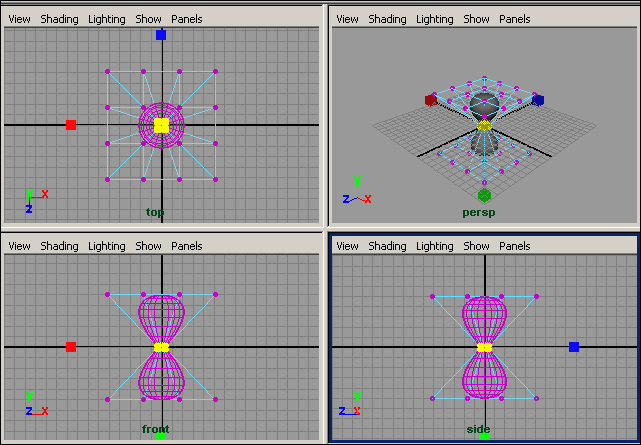This screenshot has width=641, height=445.
Task: Open the Show menu in front view panel
Action: (149, 246)
